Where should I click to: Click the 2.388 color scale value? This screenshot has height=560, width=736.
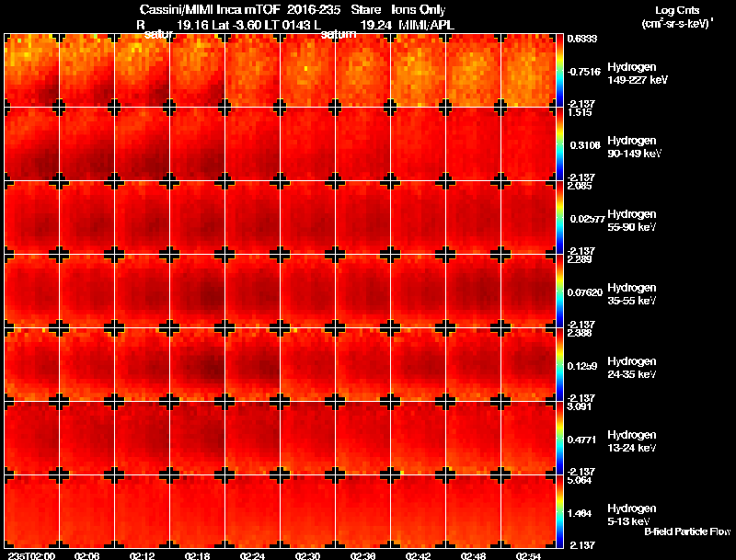pos(580,333)
